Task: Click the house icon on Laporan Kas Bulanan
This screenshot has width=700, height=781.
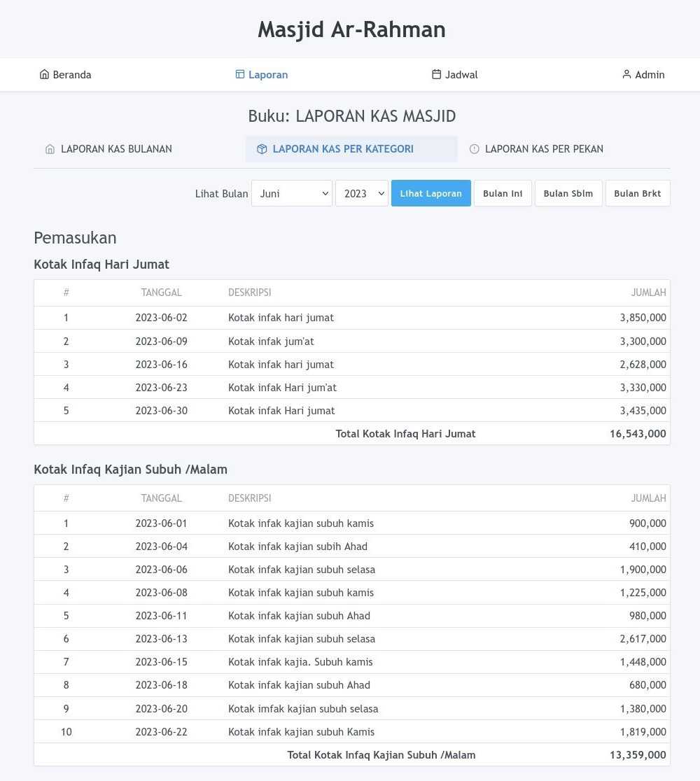Action: (x=50, y=149)
